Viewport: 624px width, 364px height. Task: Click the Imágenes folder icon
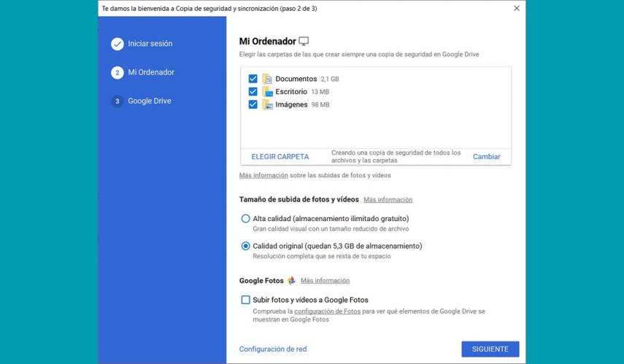pyautogui.click(x=267, y=104)
